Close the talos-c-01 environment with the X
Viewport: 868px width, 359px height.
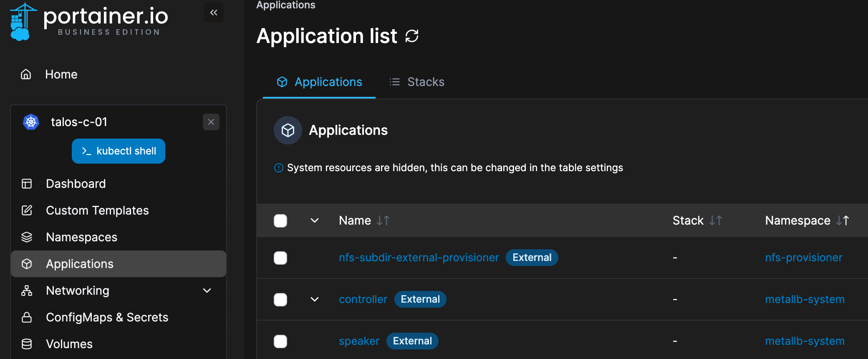(211, 122)
